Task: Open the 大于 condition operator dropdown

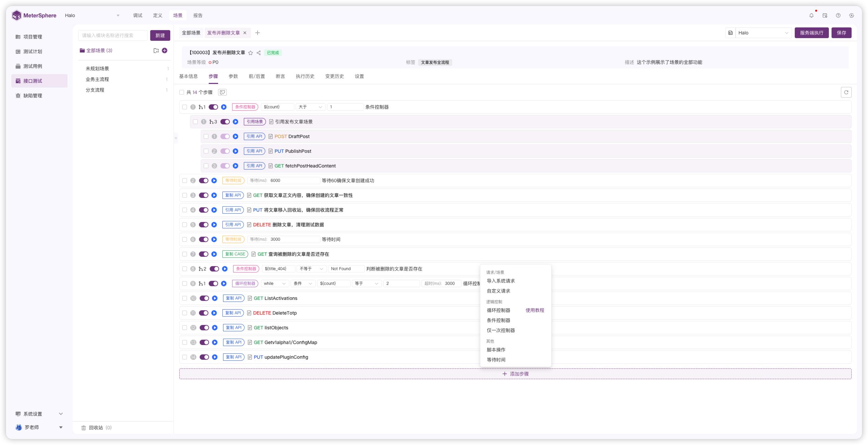Action: pos(310,107)
